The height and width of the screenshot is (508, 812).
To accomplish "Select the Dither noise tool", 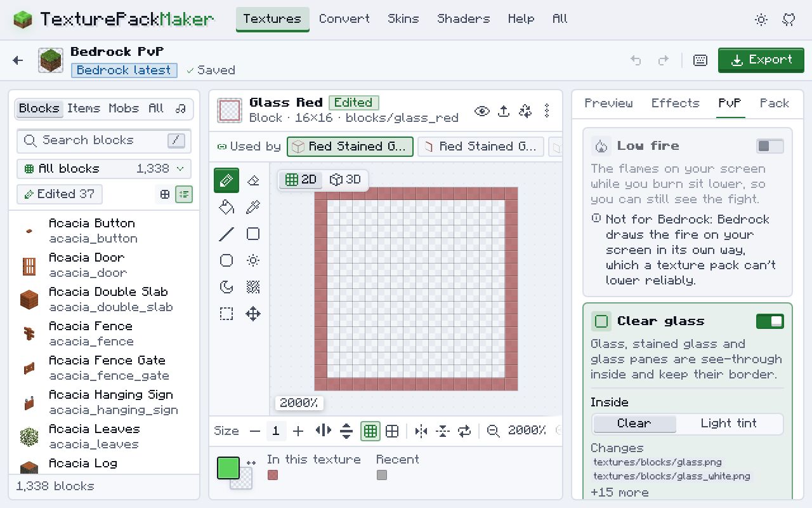I will click(253, 287).
